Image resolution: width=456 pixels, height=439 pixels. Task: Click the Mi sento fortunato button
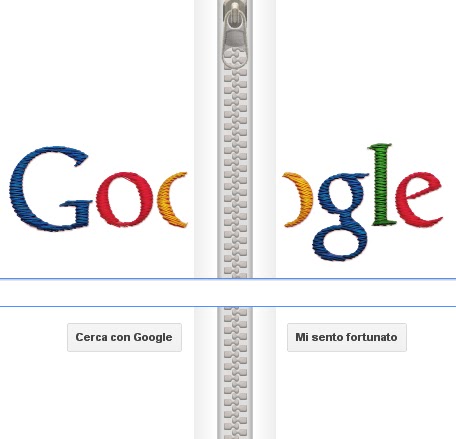tap(347, 337)
